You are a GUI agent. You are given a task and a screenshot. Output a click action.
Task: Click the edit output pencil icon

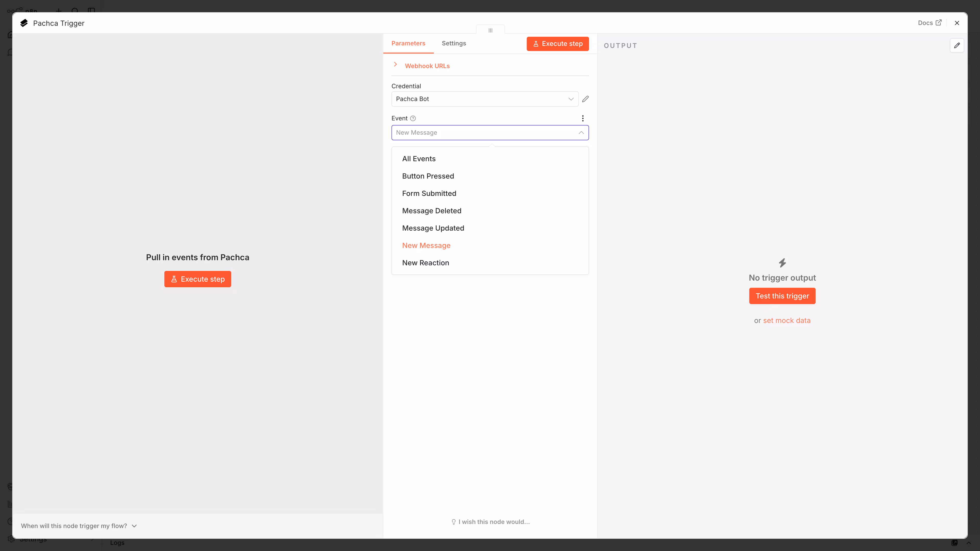tap(957, 45)
